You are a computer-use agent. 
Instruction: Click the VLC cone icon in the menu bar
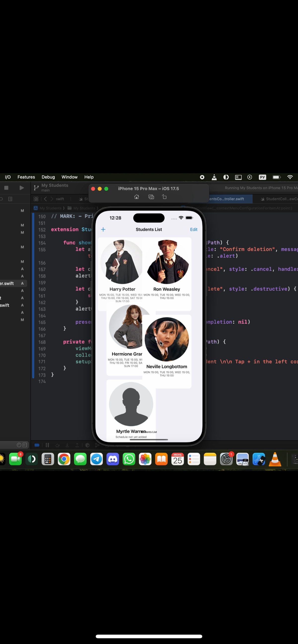[214, 177]
